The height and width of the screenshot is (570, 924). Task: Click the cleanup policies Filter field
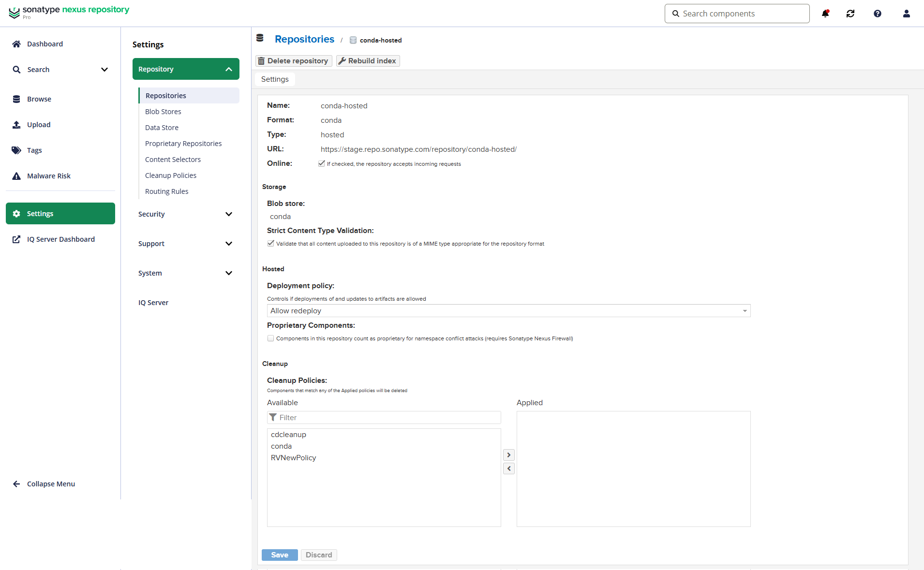point(384,418)
